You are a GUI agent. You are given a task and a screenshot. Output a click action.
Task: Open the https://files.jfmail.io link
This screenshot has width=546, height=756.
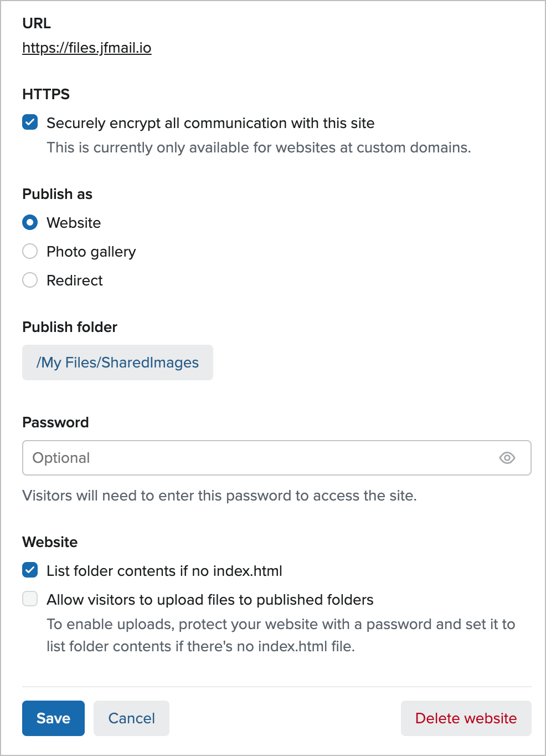(86, 48)
